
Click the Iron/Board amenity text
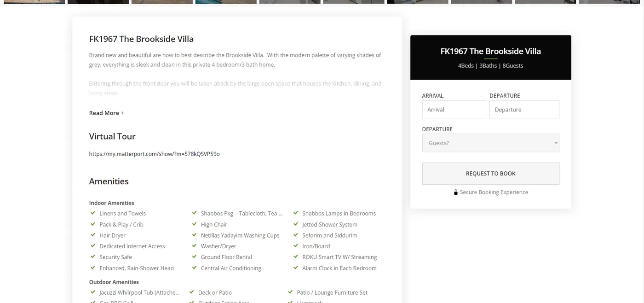[x=316, y=246]
